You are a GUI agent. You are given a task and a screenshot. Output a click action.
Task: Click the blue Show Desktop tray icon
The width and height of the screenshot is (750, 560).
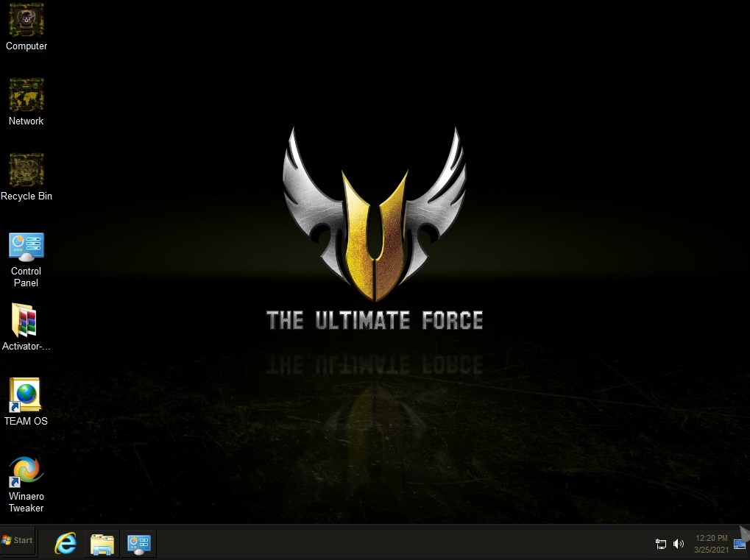(740, 545)
